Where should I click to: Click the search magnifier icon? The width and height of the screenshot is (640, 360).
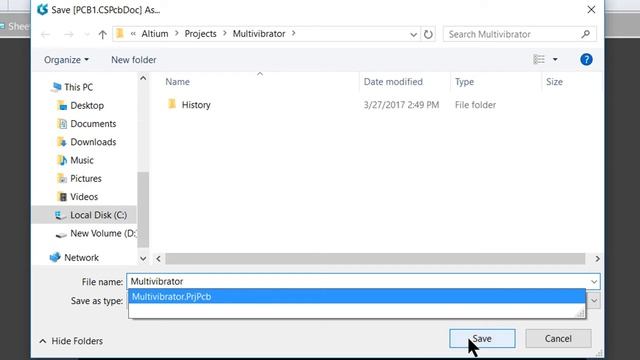click(586, 34)
